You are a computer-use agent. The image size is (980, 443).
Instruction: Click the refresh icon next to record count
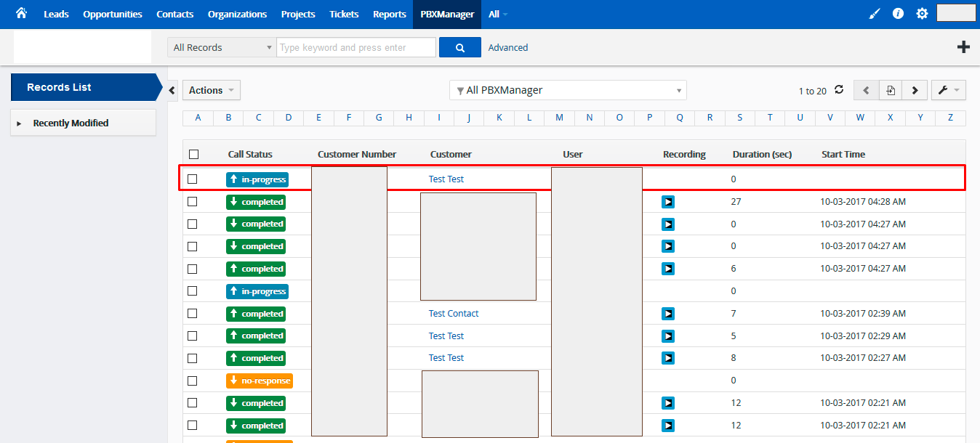[x=840, y=90]
